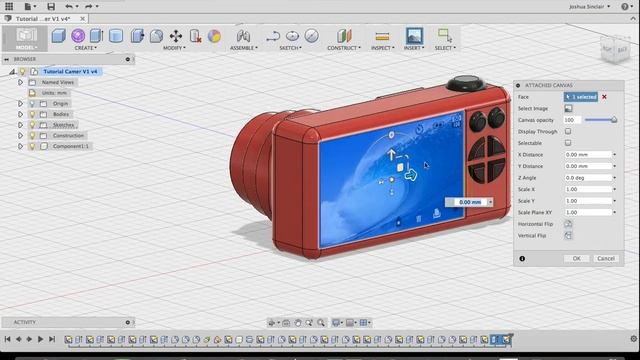
Task: Open the Joshua Sinclair account dropdown
Action: click(589, 7)
